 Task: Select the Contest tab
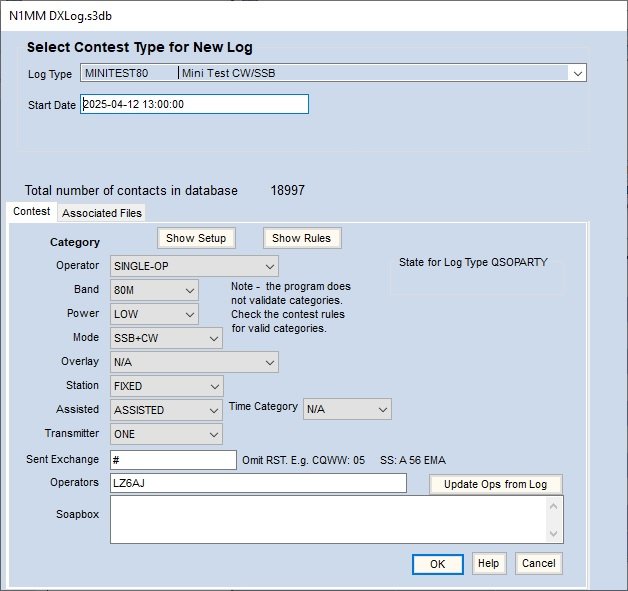coord(31,212)
